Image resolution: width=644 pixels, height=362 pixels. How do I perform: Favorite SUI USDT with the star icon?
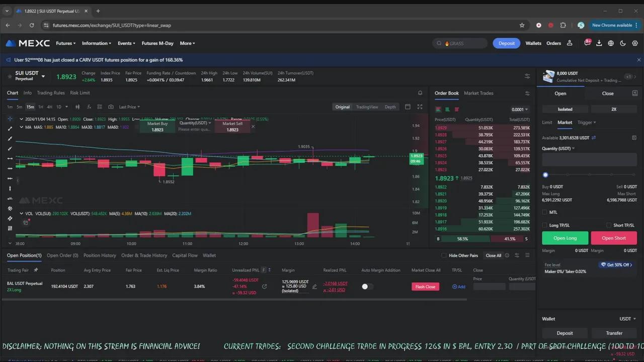(x=10, y=76)
